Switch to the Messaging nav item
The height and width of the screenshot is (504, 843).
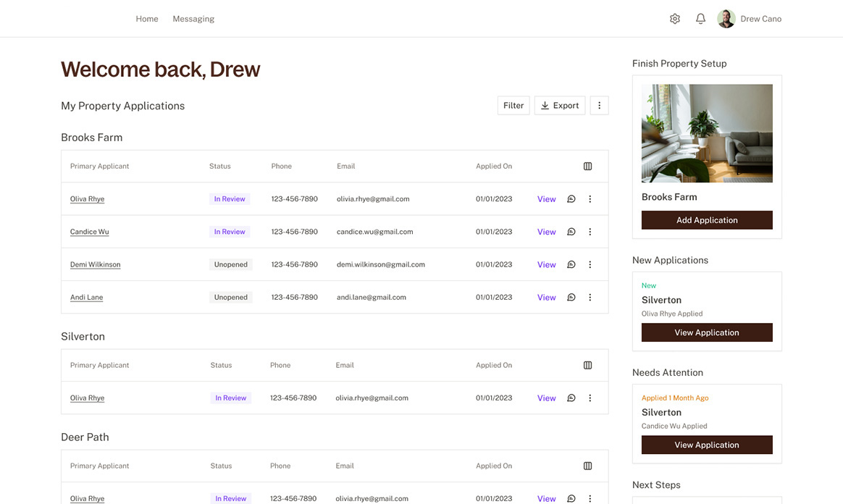[193, 19]
